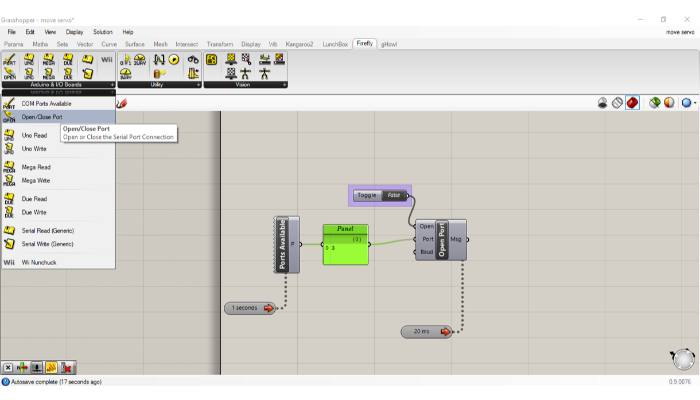Select the Uno Read component entry

coord(58,135)
